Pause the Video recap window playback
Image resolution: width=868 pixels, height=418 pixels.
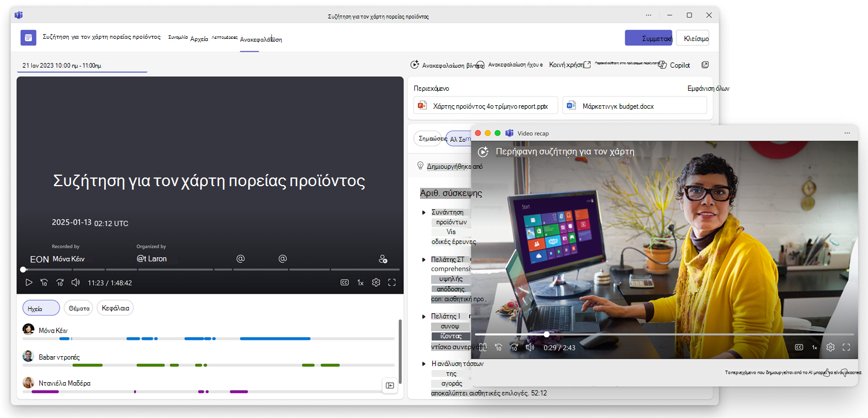coord(483,347)
